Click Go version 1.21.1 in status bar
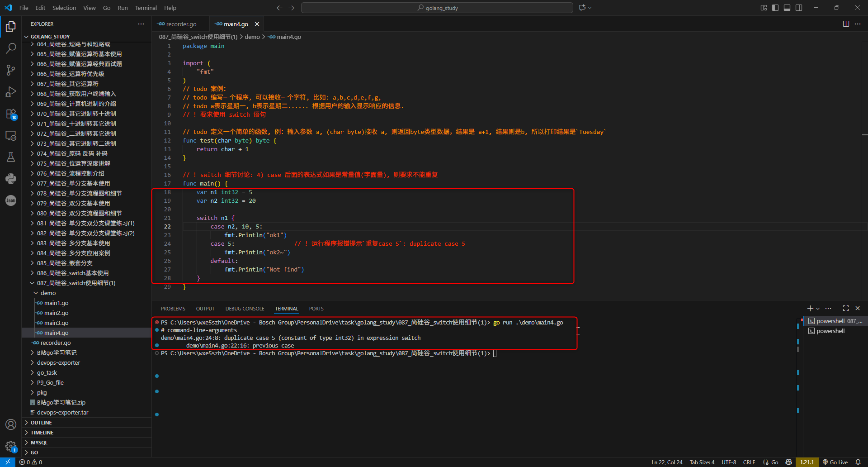The image size is (868, 467). [x=807, y=462]
